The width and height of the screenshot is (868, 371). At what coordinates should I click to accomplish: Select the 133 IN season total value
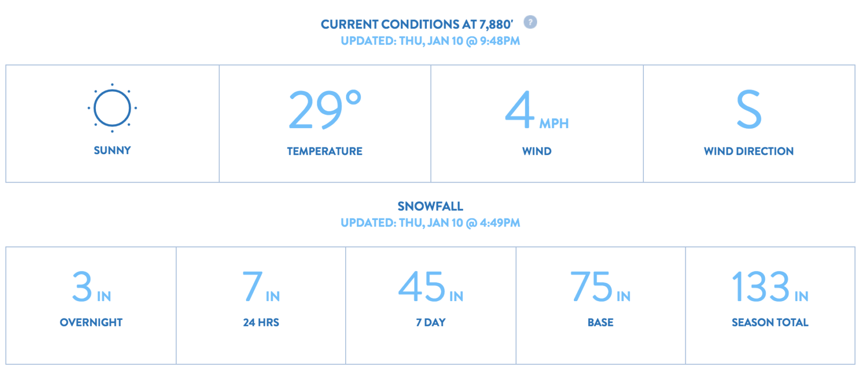[x=770, y=286]
